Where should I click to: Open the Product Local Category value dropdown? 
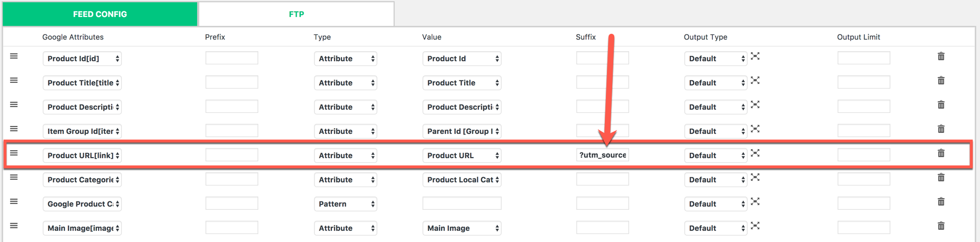(x=462, y=180)
